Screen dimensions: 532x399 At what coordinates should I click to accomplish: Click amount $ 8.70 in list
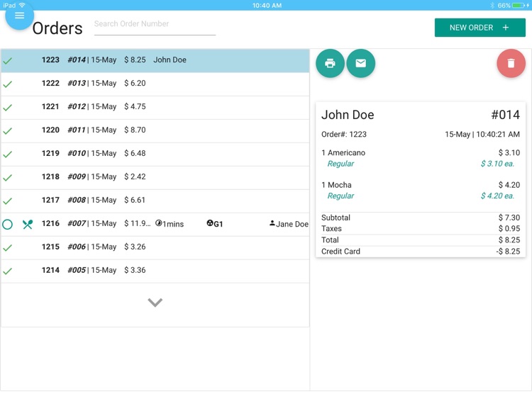pos(135,130)
